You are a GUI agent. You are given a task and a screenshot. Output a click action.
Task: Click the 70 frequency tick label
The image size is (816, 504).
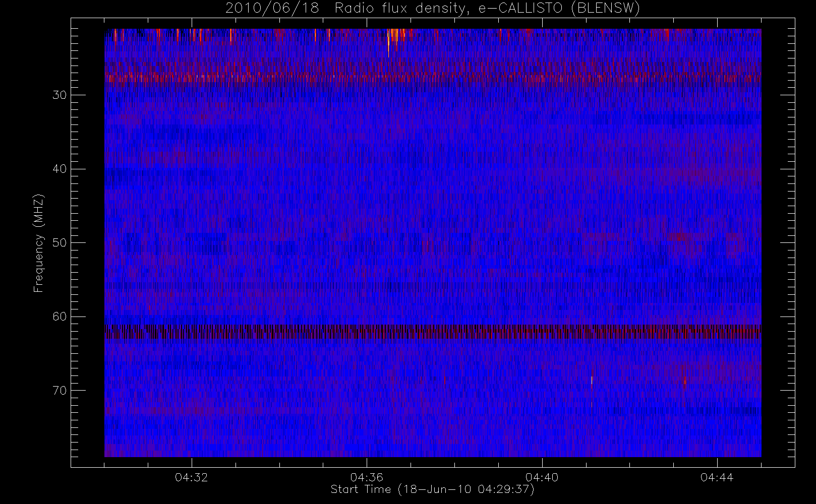click(x=60, y=391)
